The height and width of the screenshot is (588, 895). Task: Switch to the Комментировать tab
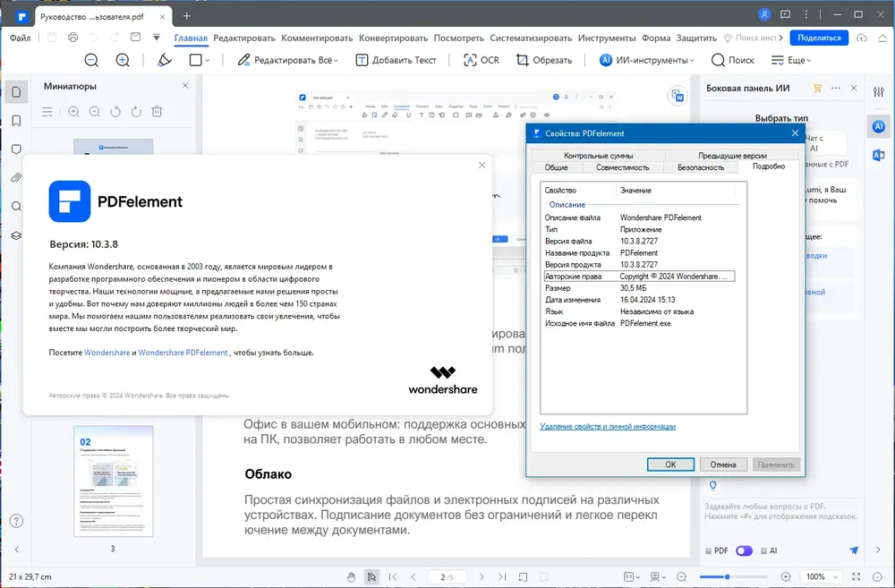(317, 38)
